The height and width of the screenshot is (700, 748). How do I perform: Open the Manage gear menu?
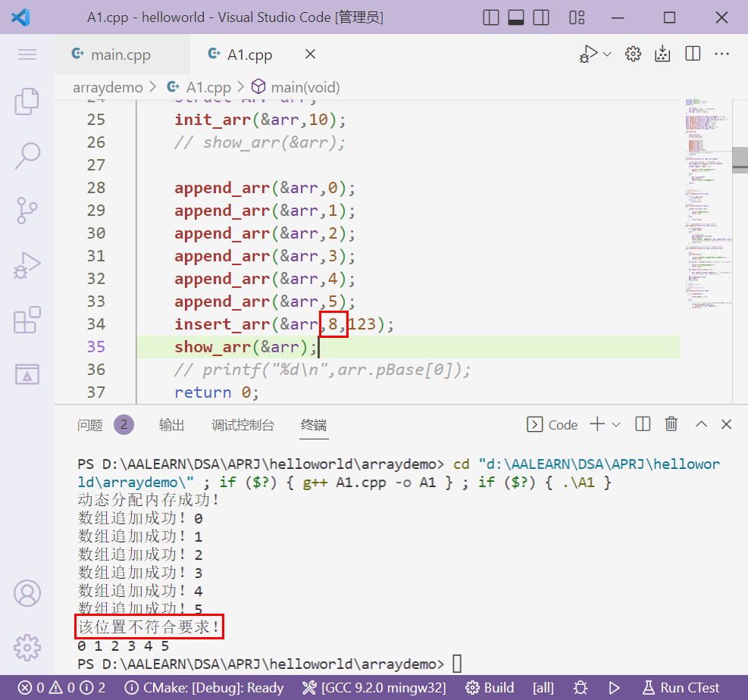tap(27, 648)
